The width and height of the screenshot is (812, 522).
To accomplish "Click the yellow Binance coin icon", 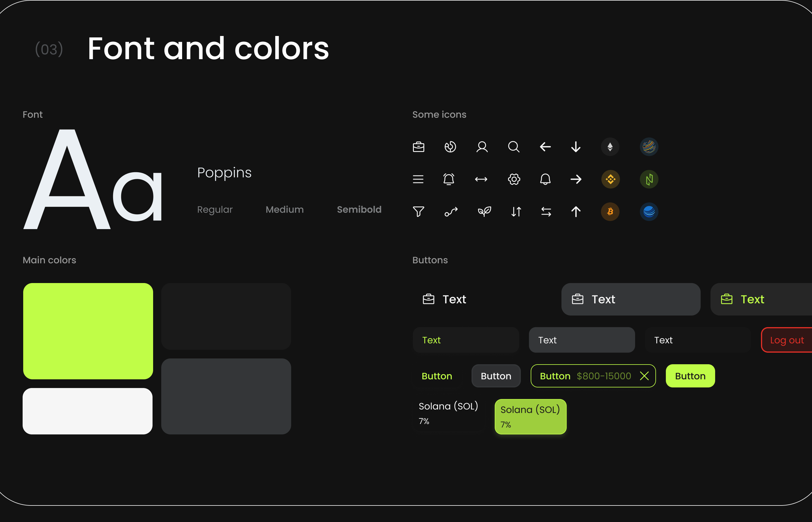I will pyautogui.click(x=610, y=179).
